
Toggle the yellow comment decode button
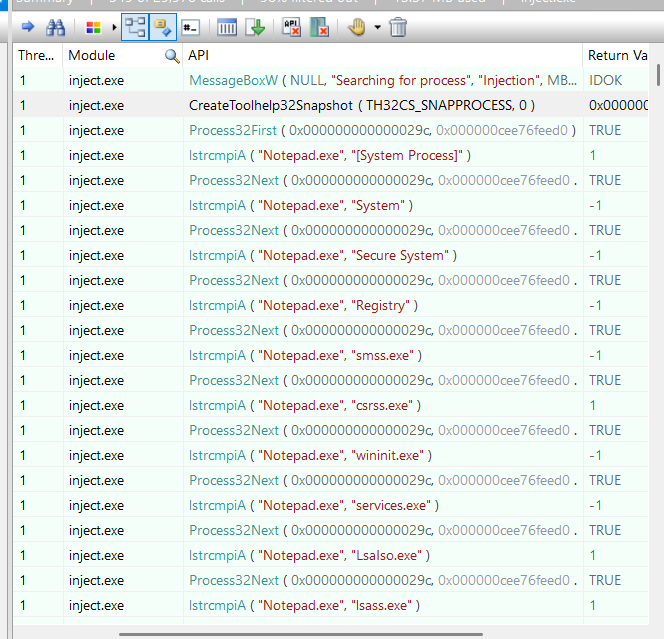pyautogui.click(x=162, y=27)
